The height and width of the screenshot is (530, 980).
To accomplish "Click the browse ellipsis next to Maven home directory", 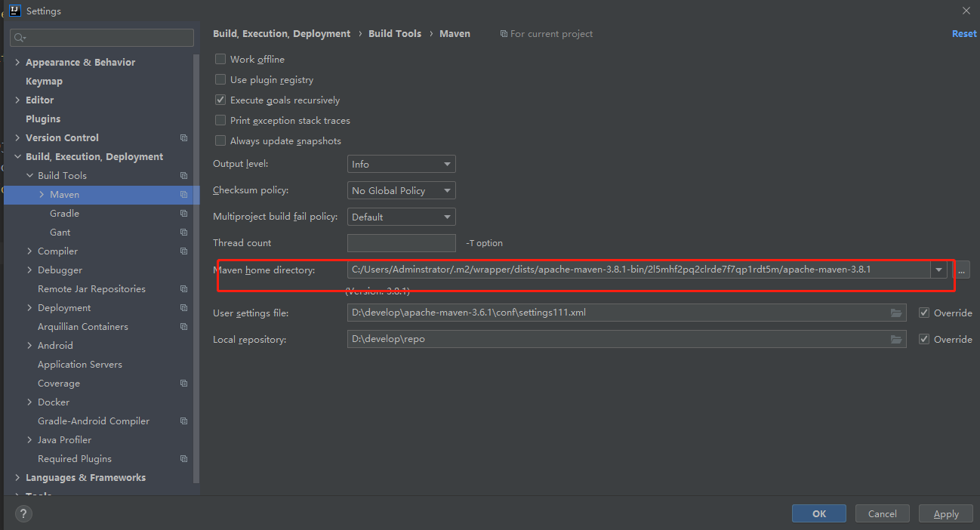I will click(x=961, y=270).
